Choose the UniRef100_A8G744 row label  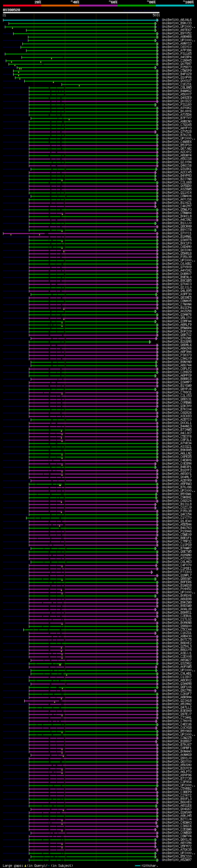177,365
